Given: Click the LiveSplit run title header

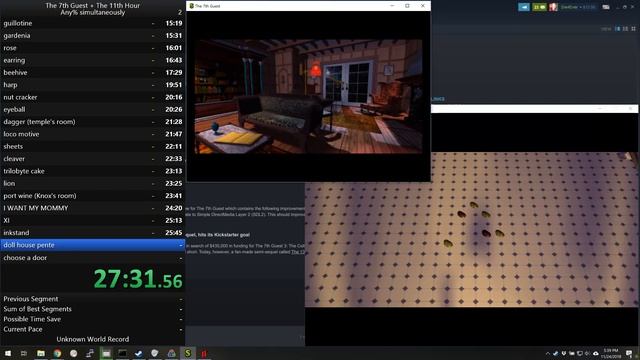Looking at the screenshot, I should [x=93, y=9].
